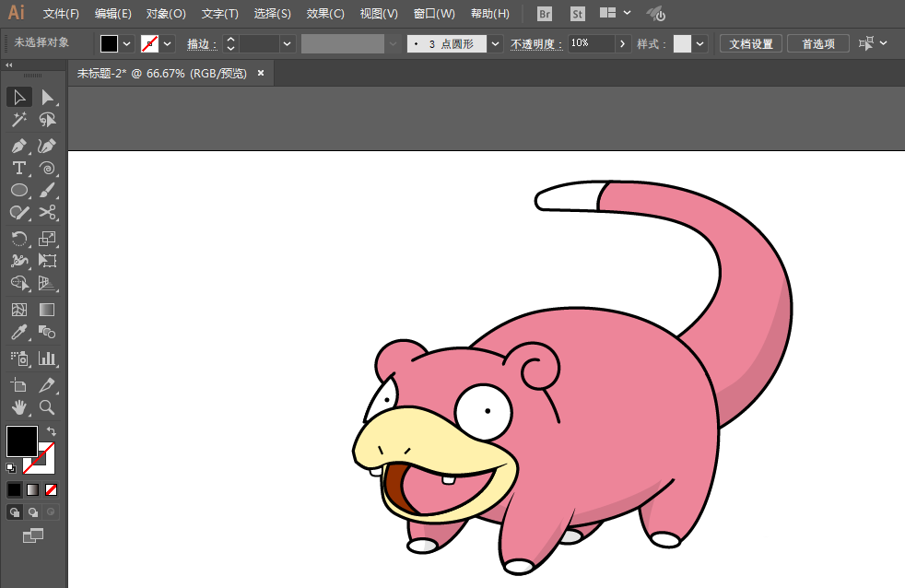Reset to default fill and stroke

pyautogui.click(x=11, y=468)
